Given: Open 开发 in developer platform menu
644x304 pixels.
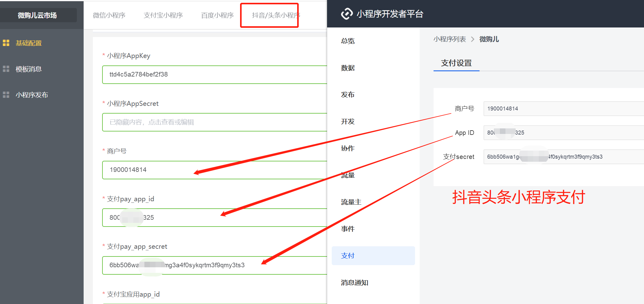Looking at the screenshot, I should [x=348, y=121].
